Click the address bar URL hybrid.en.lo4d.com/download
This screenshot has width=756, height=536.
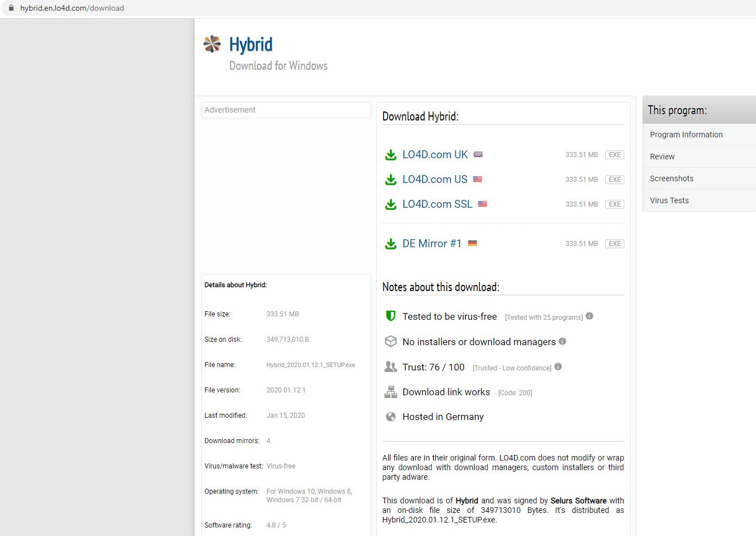(x=72, y=8)
